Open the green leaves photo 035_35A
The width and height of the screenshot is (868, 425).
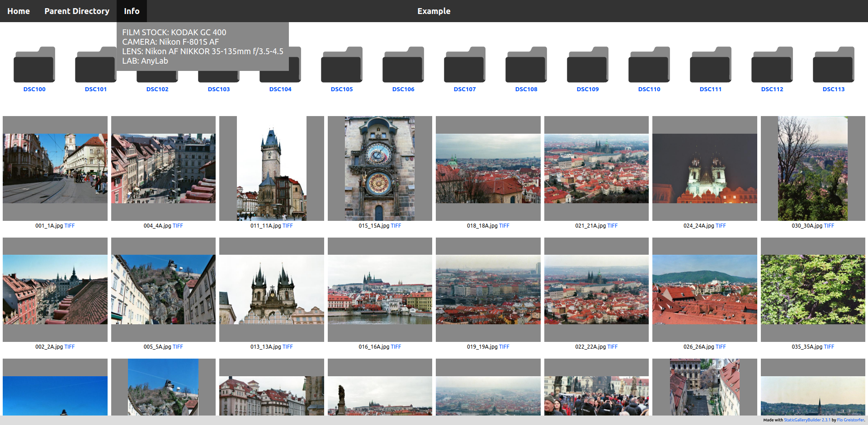pyautogui.click(x=812, y=290)
